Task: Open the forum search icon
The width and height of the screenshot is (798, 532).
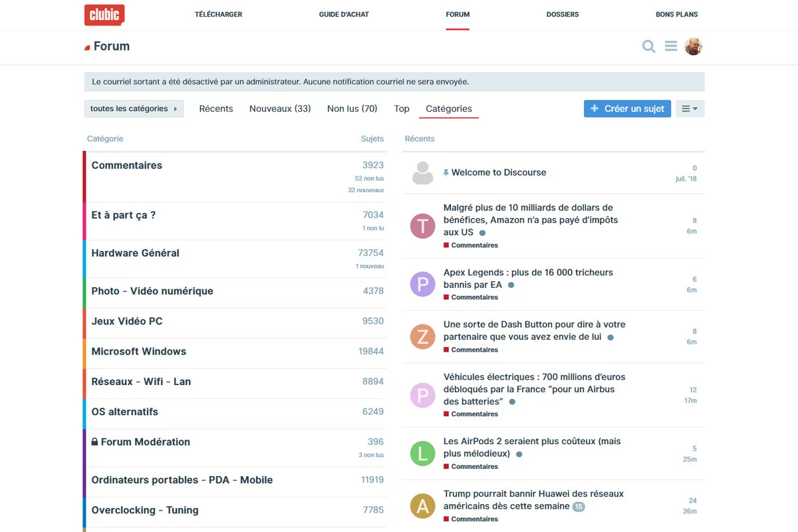Action: pyautogui.click(x=648, y=47)
